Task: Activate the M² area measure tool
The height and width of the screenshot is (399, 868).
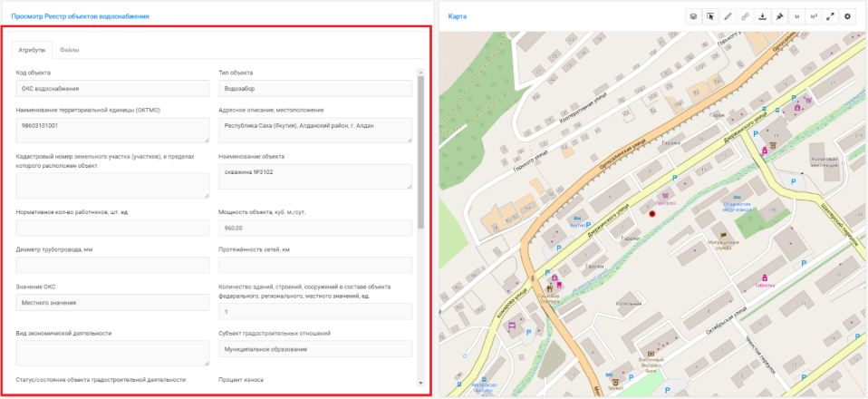Action: (814, 16)
